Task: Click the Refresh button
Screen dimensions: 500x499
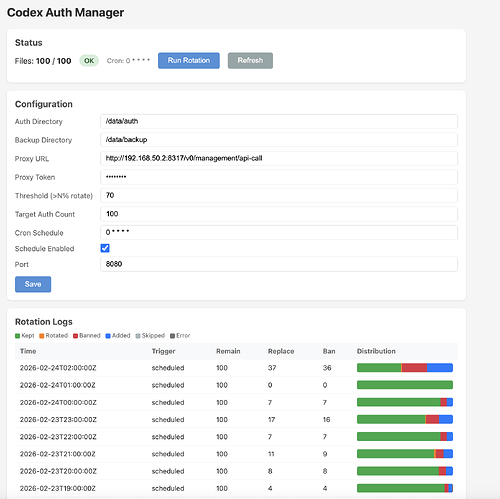Action: tap(250, 61)
